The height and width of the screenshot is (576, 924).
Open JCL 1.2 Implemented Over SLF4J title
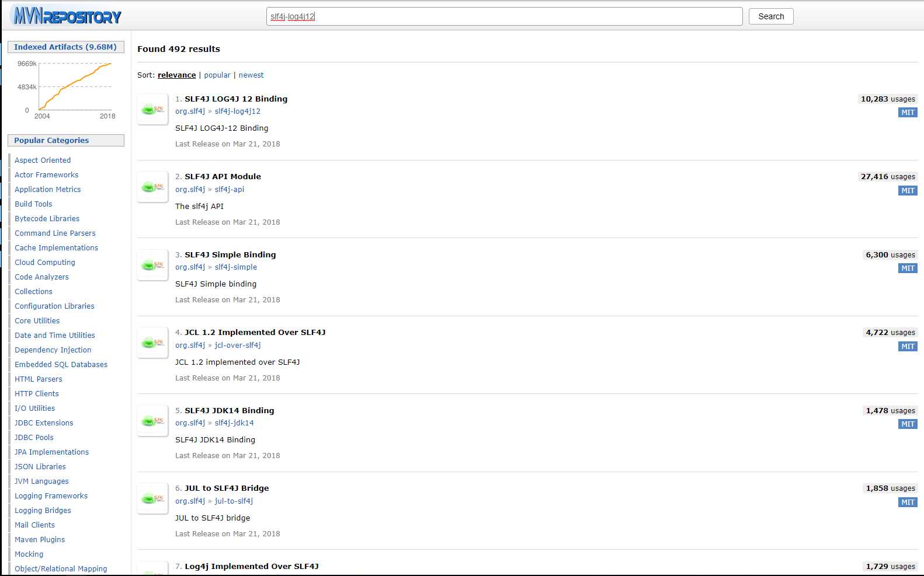[x=255, y=333]
